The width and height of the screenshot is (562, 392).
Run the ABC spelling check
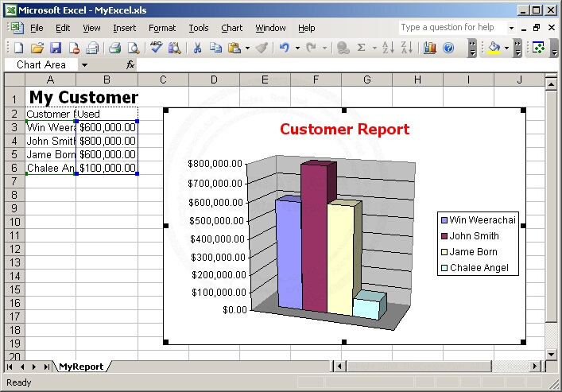(156, 48)
